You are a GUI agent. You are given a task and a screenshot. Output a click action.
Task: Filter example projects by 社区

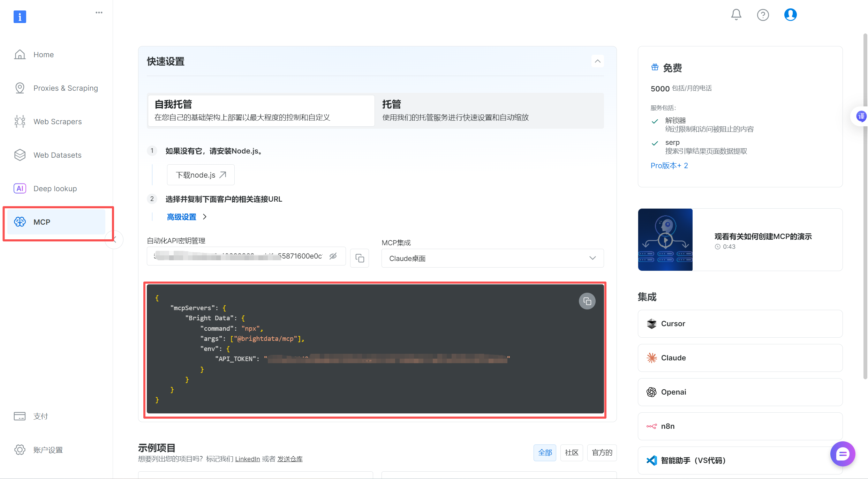pos(572,452)
